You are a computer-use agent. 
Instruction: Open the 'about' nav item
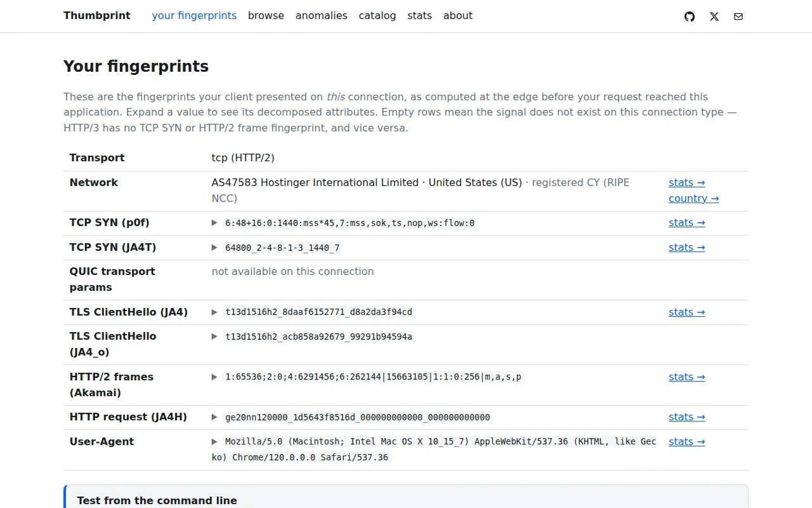(x=458, y=16)
